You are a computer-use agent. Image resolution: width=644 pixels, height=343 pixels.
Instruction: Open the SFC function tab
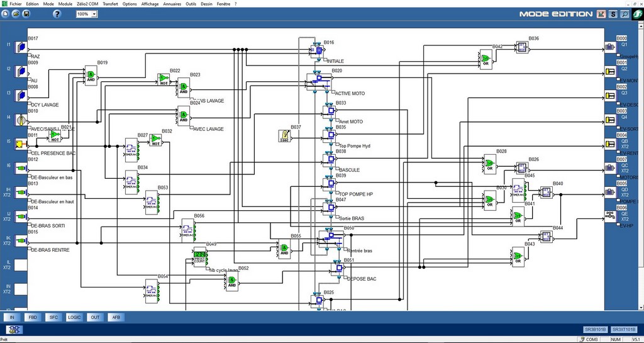pyautogui.click(x=53, y=318)
